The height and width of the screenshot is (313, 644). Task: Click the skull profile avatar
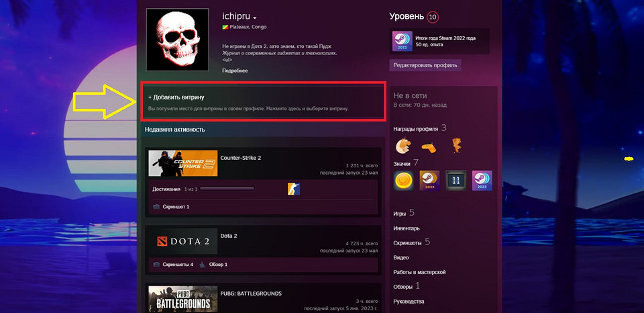(x=178, y=42)
